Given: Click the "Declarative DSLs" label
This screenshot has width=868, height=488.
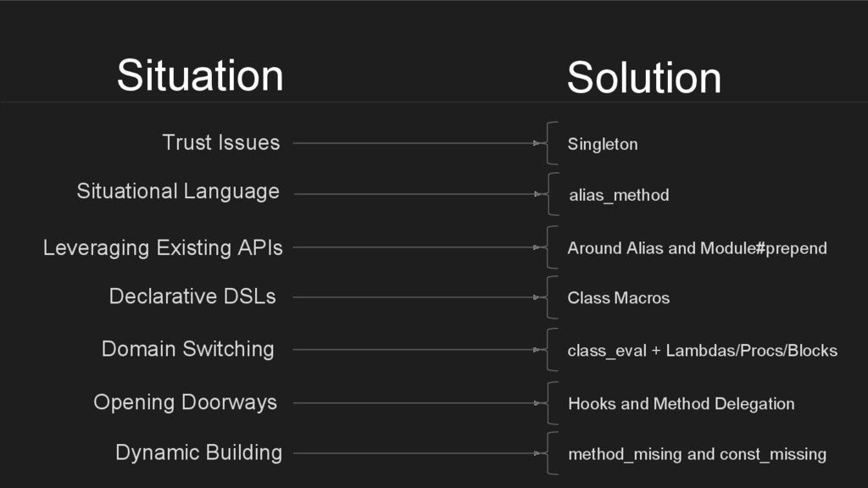Looking at the screenshot, I should pos(192,297).
